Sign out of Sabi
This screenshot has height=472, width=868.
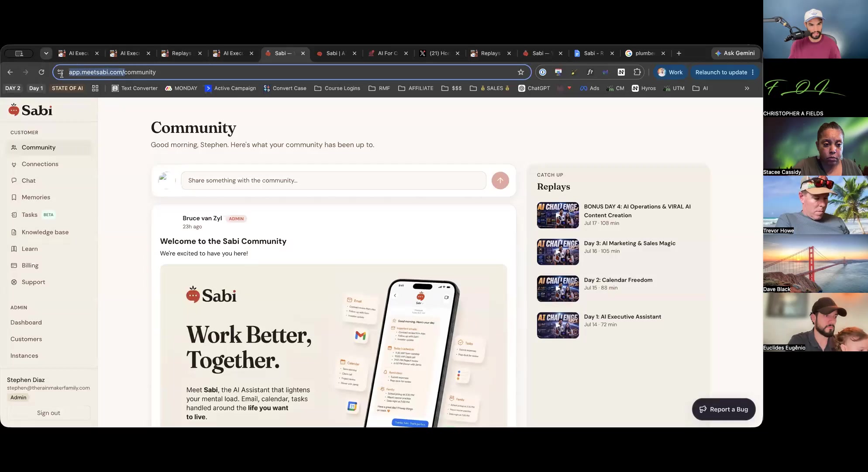[48, 413]
